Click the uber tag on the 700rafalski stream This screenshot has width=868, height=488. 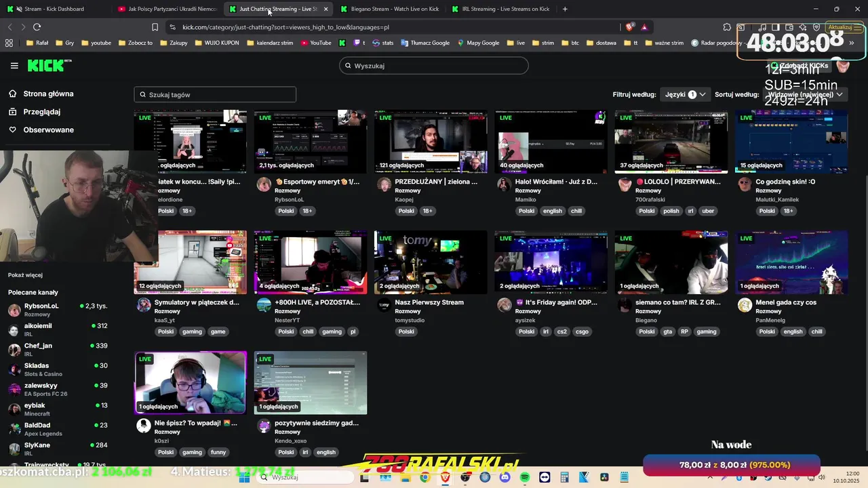[x=708, y=211]
